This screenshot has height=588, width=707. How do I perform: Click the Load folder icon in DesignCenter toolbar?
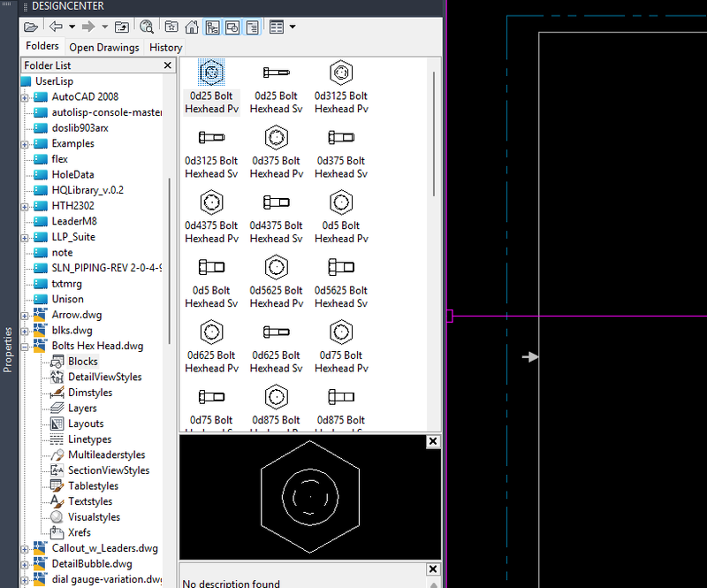pos(31,27)
